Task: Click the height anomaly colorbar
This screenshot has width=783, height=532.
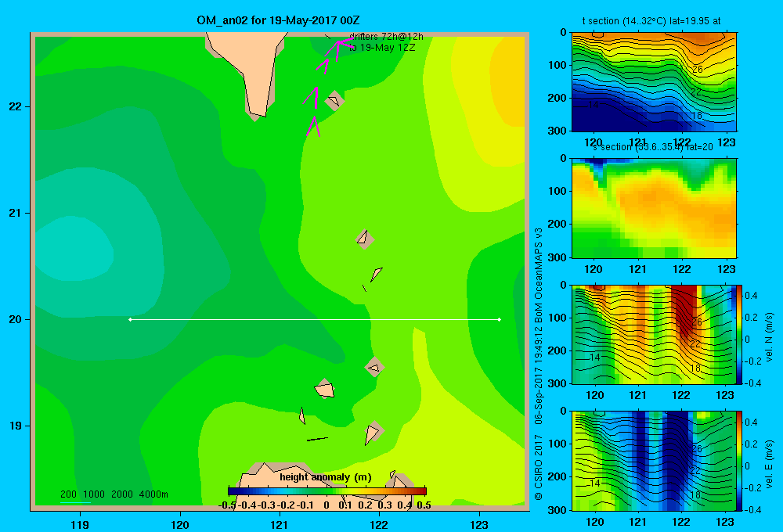Action: pyautogui.click(x=327, y=491)
